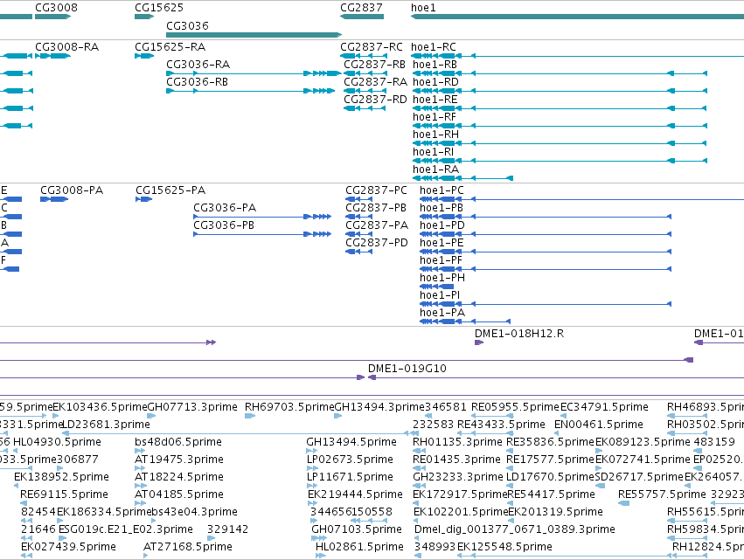Select protein hoe1-PE
Image resolution: width=744 pixels, height=560 pixels.
click(x=442, y=243)
